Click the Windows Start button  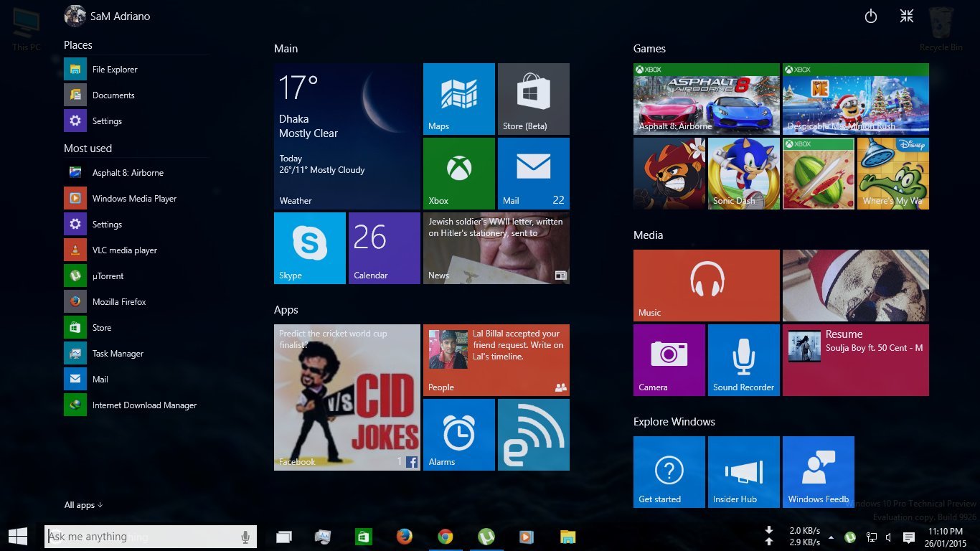tap(18, 537)
